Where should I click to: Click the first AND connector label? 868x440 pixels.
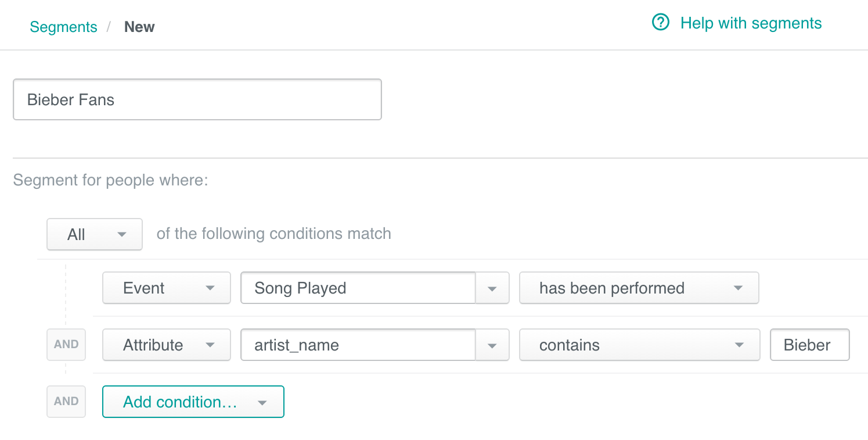(66, 345)
